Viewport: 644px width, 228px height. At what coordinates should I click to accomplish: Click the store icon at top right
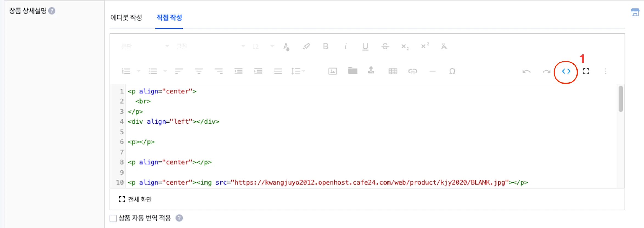pyautogui.click(x=635, y=12)
